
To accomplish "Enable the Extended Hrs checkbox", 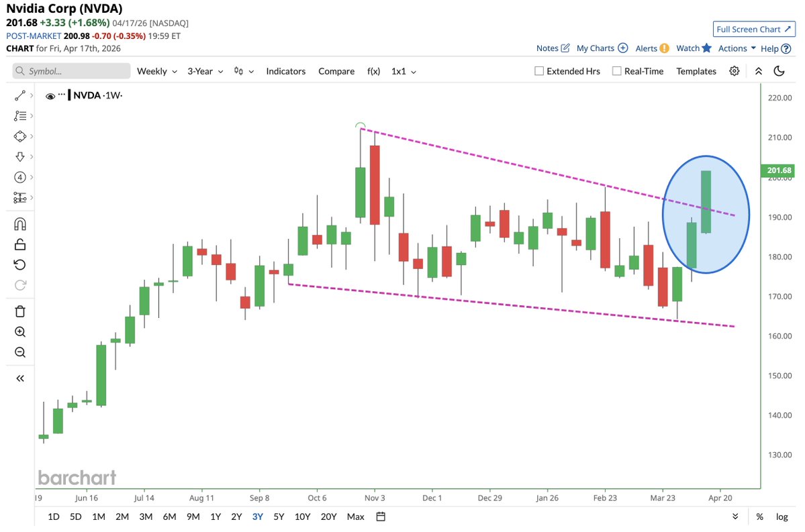I will [x=539, y=71].
